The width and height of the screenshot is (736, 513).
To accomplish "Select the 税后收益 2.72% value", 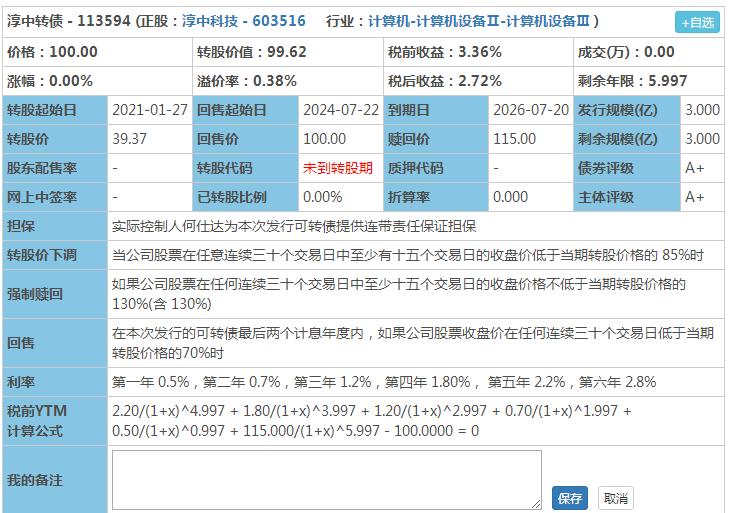I will pyautogui.click(x=480, y=81).
